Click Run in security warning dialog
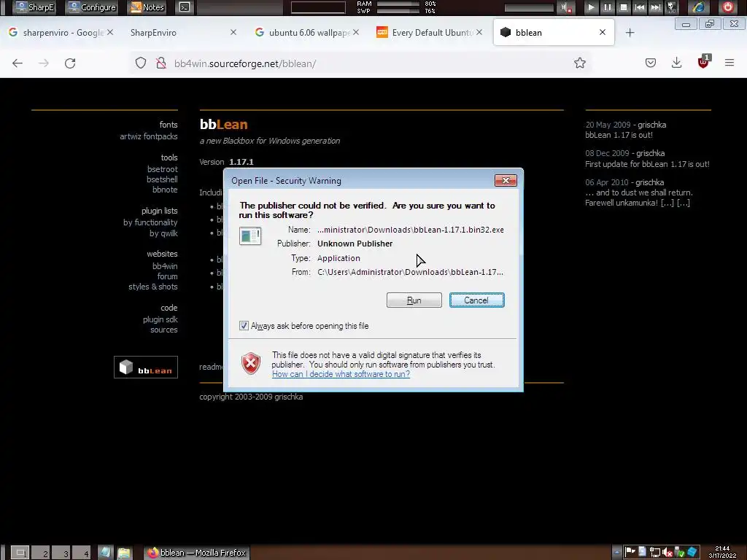Image resolution: width=747 pixels, height=560 pixels. click(414, 300)
